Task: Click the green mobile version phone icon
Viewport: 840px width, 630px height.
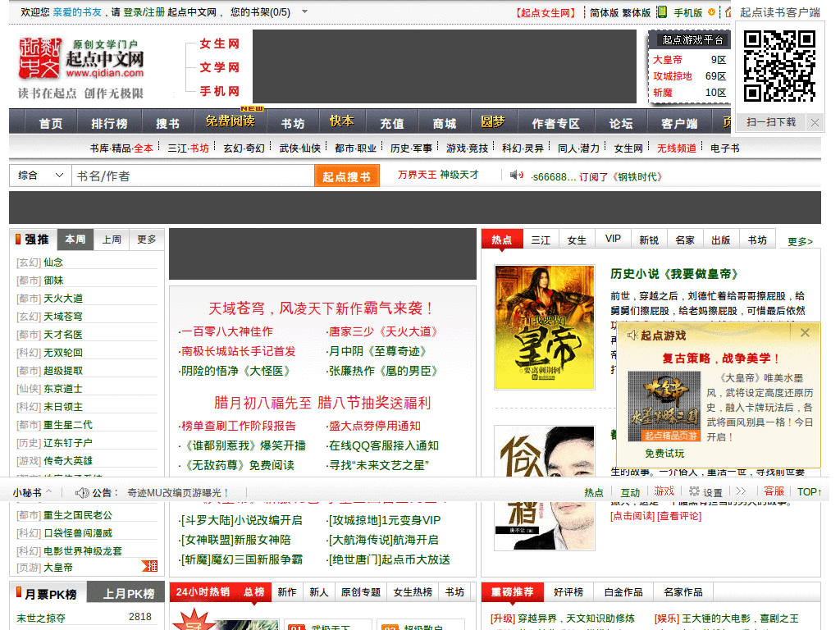Action: 662,11
